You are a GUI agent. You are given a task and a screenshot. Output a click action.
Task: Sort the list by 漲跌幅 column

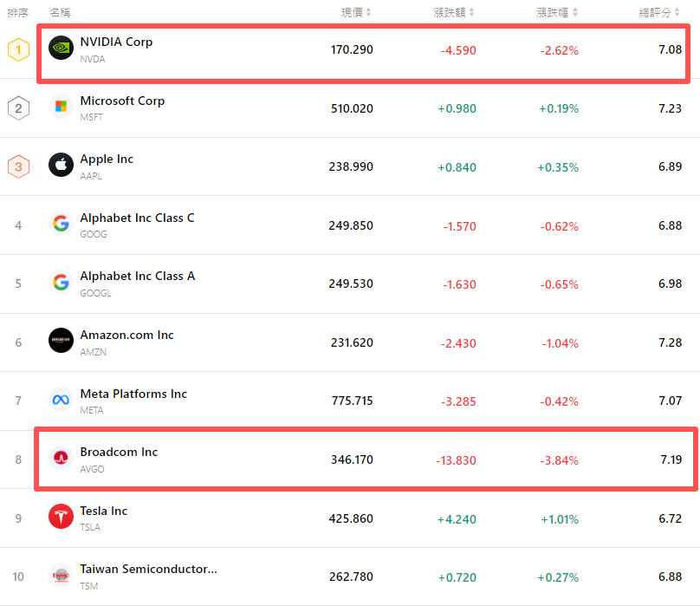557,12
